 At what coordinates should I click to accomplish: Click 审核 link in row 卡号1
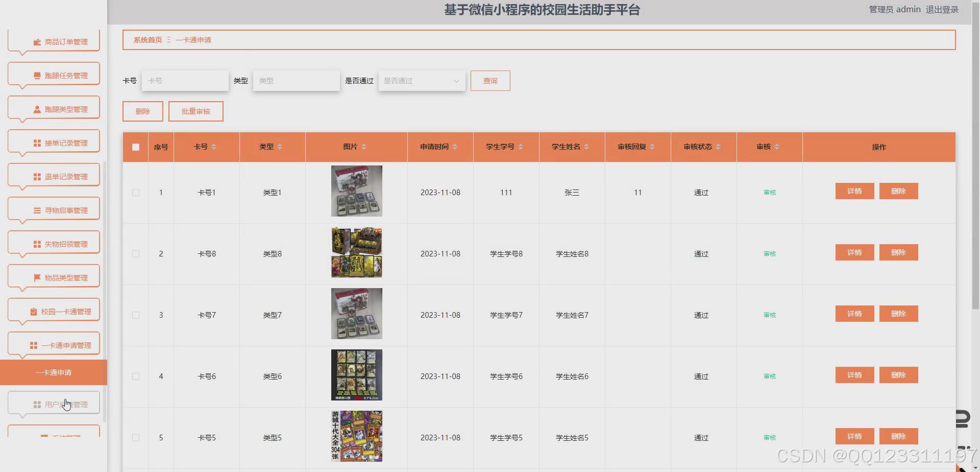(x=770, y=193)
